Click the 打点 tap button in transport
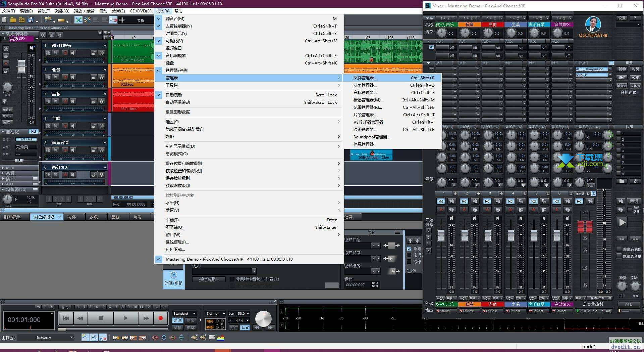 tap(234, 327)
